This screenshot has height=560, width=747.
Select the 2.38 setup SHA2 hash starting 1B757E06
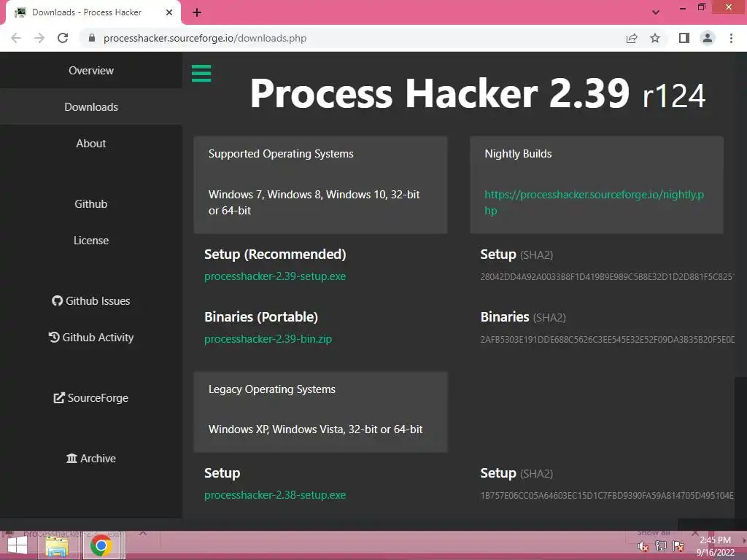(607, 496)
